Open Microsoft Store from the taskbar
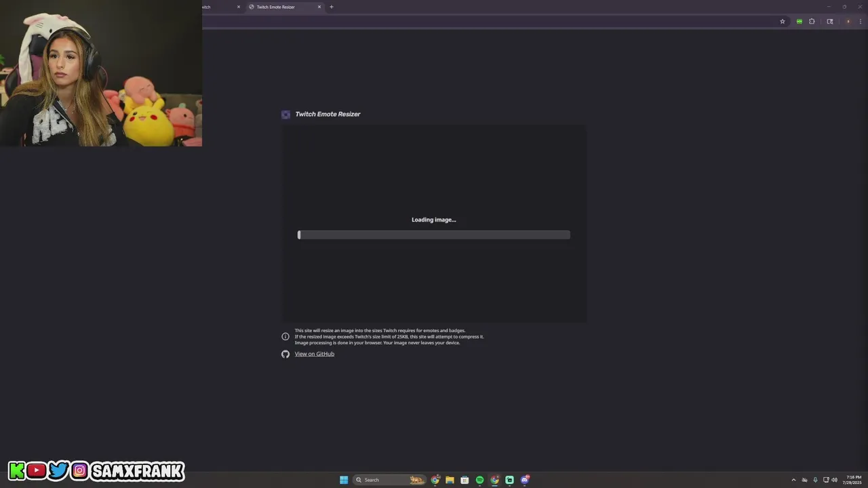 coord(465,480)
